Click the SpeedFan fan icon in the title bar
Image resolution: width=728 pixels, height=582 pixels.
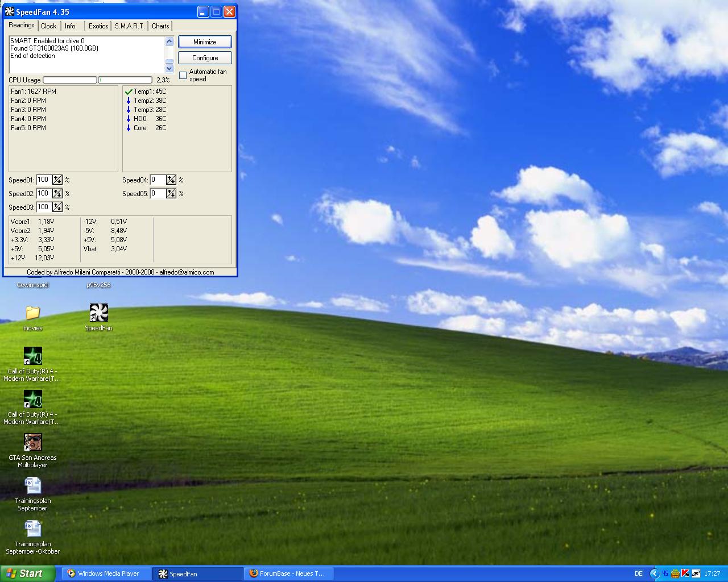10,11
